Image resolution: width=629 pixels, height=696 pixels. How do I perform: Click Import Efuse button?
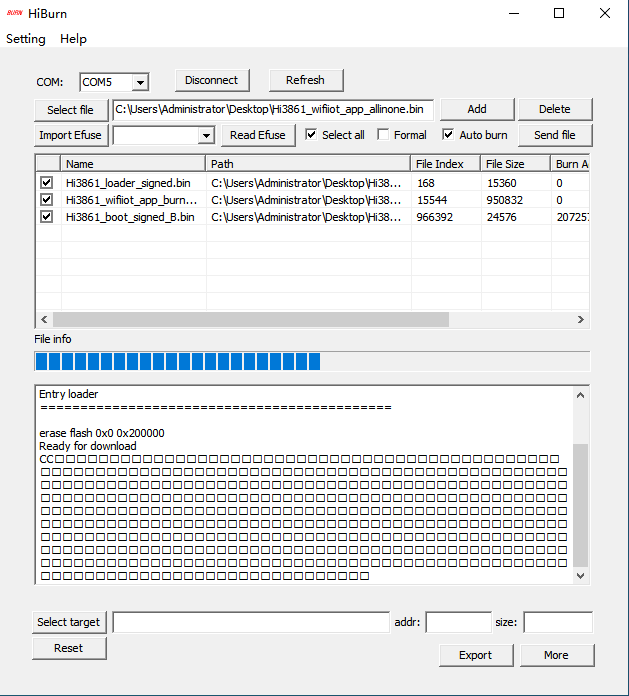tap(71, 135)
